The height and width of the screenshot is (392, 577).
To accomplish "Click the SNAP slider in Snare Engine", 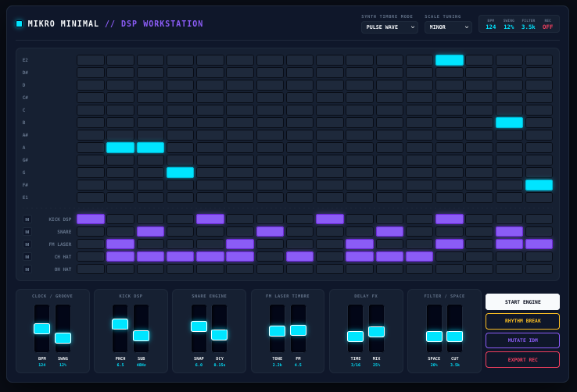I will pyautogui.click(x=199, y=329).
